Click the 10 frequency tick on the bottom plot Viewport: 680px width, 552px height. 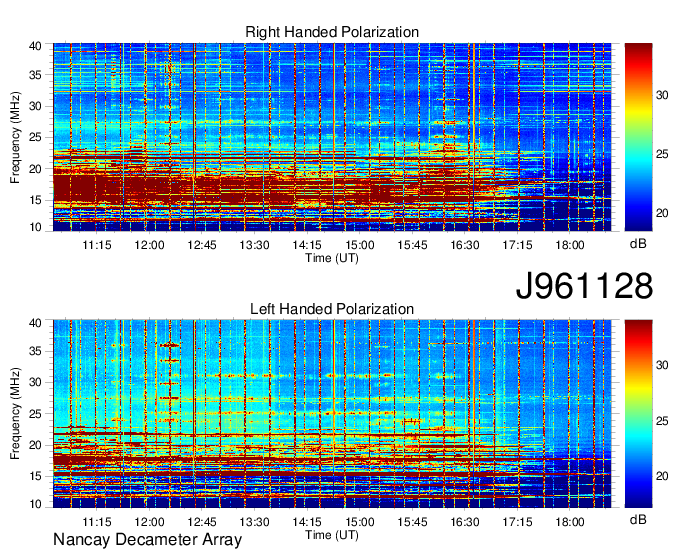tap(35, 504)
